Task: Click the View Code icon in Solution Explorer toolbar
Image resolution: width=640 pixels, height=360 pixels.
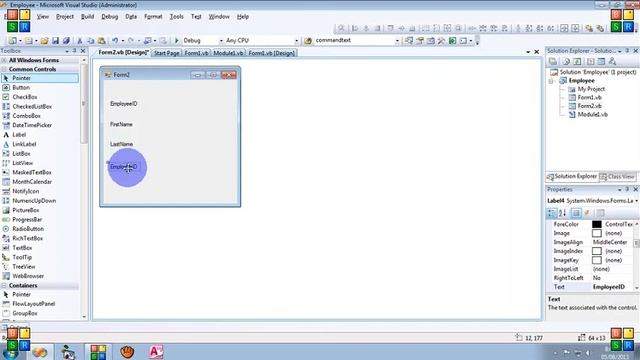Action: point(590,62)
